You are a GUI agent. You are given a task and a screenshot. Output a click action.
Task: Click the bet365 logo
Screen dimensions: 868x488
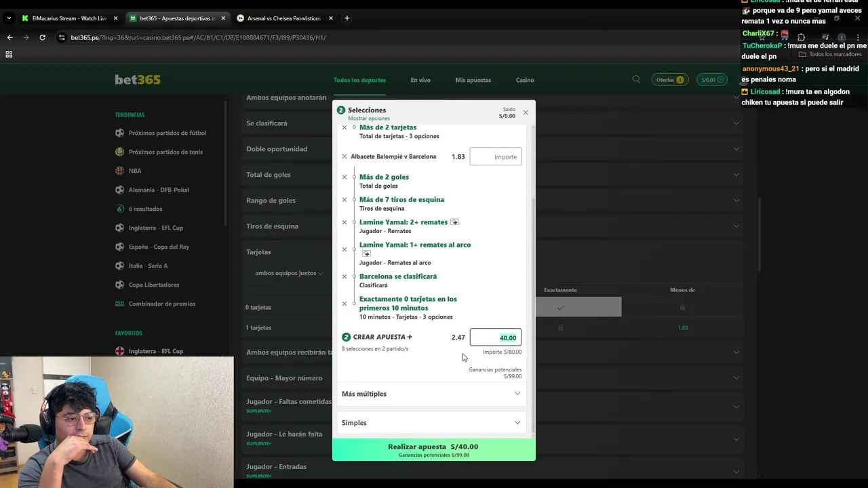click(x=138, y=80)
